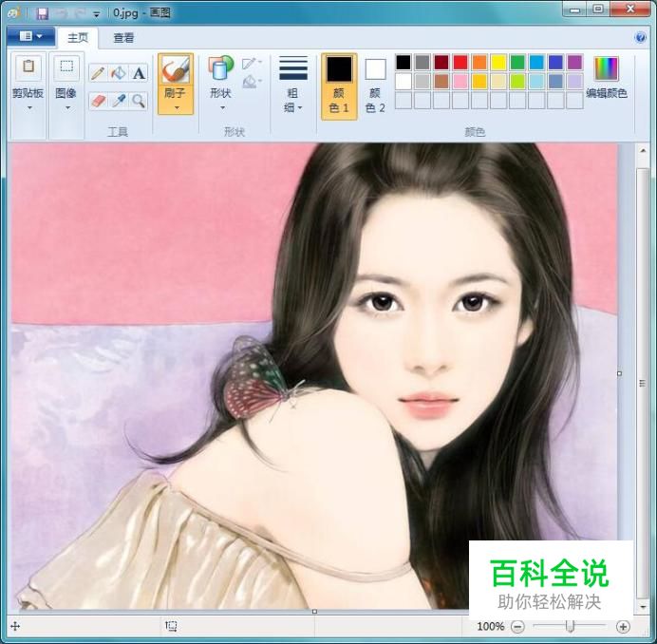Click the 100% zoom level text

click(491, 626)
